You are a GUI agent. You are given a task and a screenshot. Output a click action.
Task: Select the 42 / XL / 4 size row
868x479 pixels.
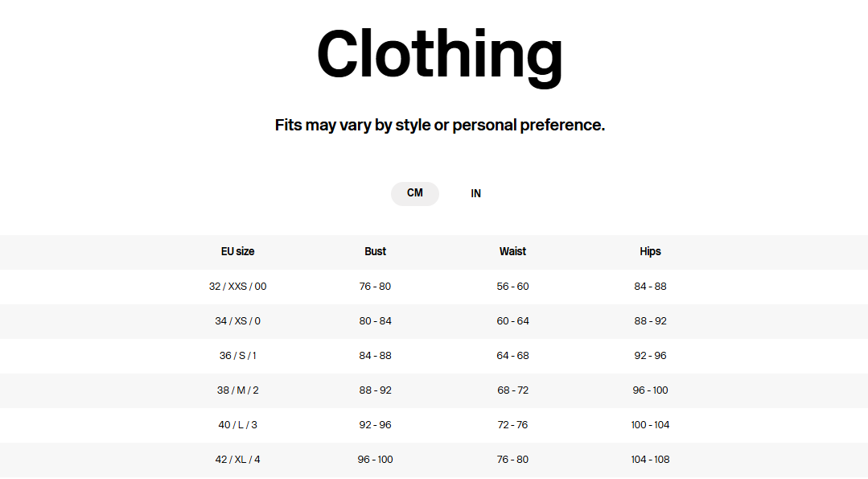(x=237, y=460)
